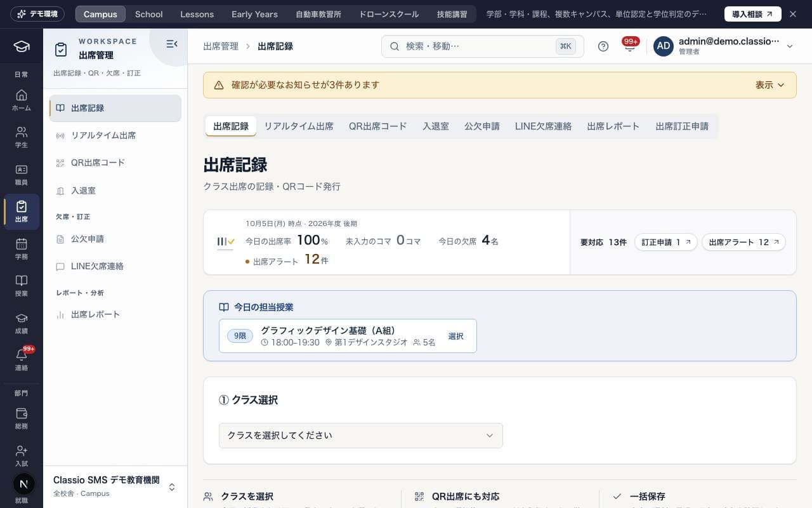
Task: Open 連絡 bell icon in left rail
Action: (x=22, y=360)
